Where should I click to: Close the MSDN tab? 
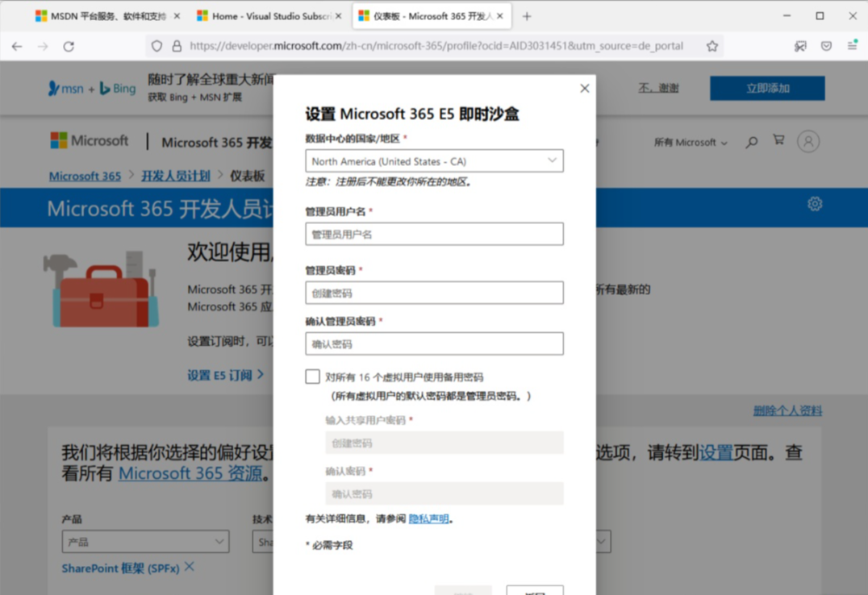[x=177, y=16]
